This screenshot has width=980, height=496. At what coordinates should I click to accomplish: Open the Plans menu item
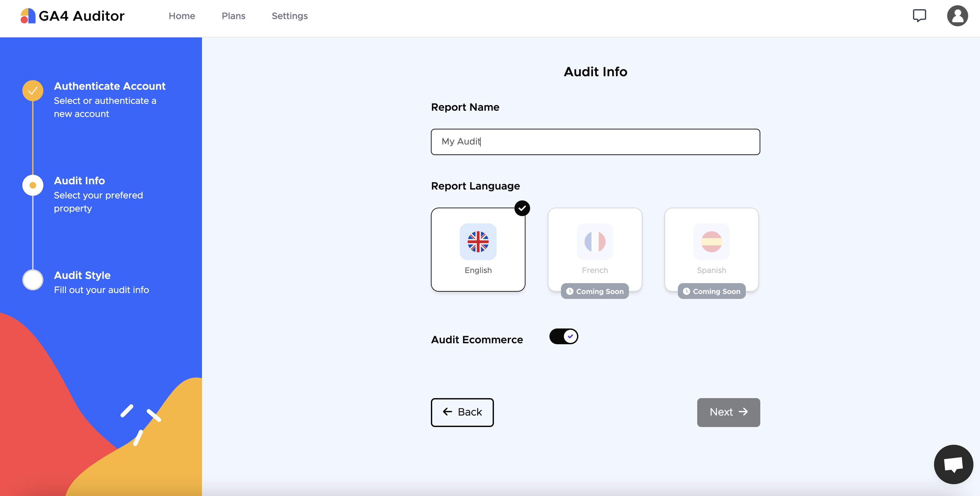pyautogui.click(x=233, y=16)
